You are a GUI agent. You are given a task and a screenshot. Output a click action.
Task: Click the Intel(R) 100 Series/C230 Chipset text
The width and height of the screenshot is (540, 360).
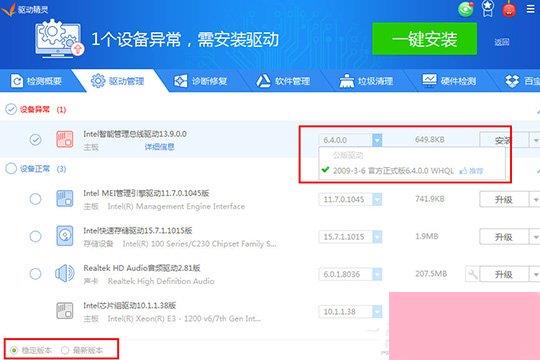click(199, 244)
